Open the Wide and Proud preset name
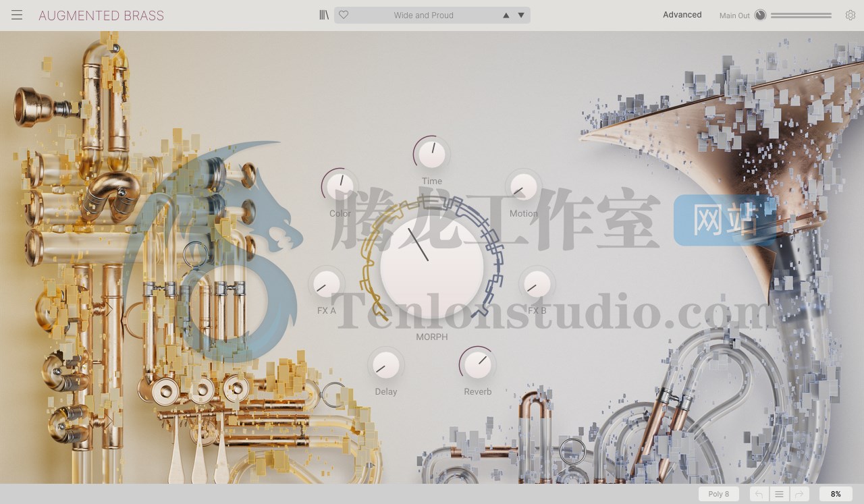Screen dimensions: 864x504 424,15
